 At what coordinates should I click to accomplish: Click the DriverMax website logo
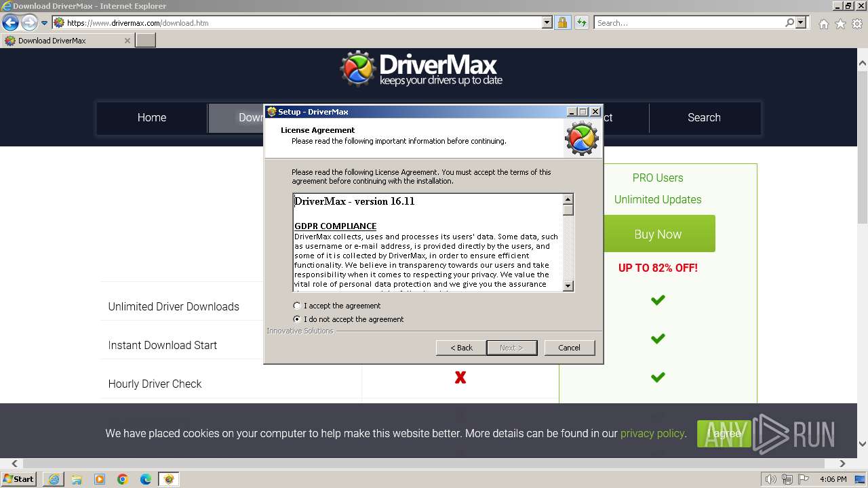(421, 69)
